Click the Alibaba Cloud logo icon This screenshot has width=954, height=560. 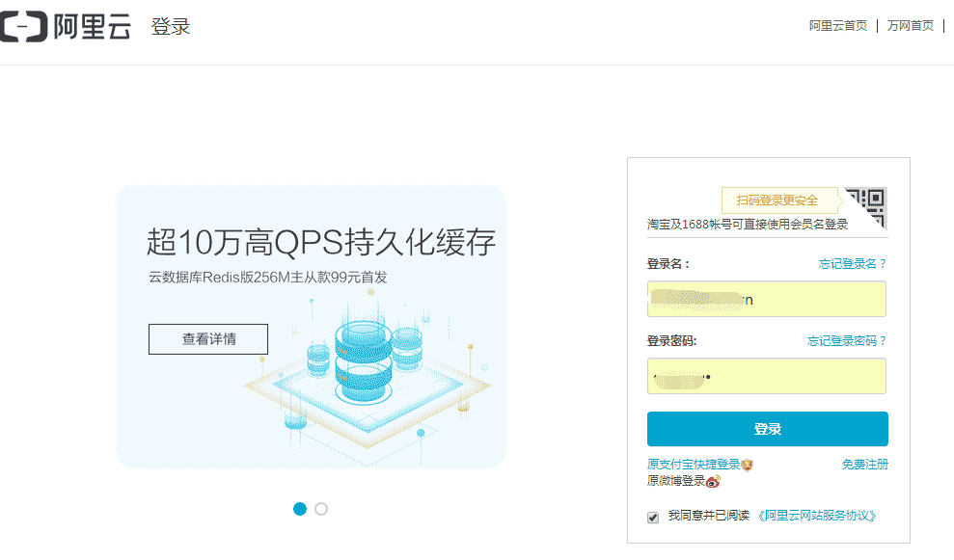25,26
